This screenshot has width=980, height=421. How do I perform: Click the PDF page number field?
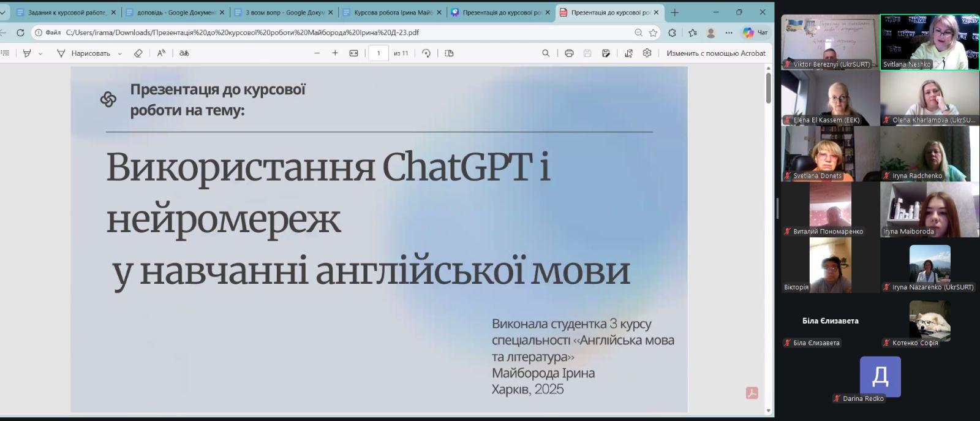379,53
